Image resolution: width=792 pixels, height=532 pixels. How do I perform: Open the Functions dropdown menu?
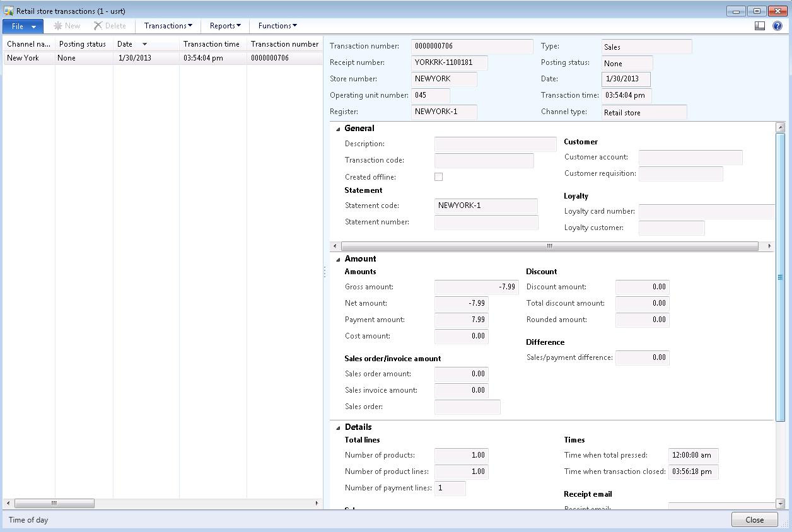pyautogui.click(x=277, y=26)
